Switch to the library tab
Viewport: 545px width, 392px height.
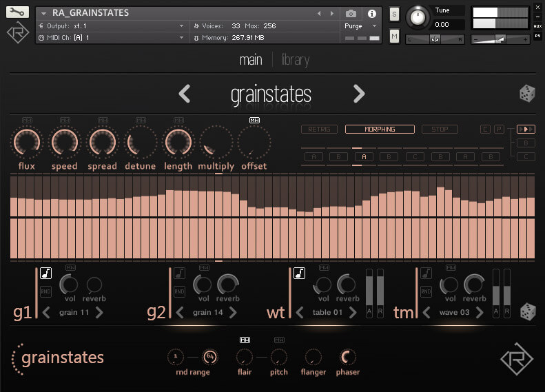pos(295,60)
